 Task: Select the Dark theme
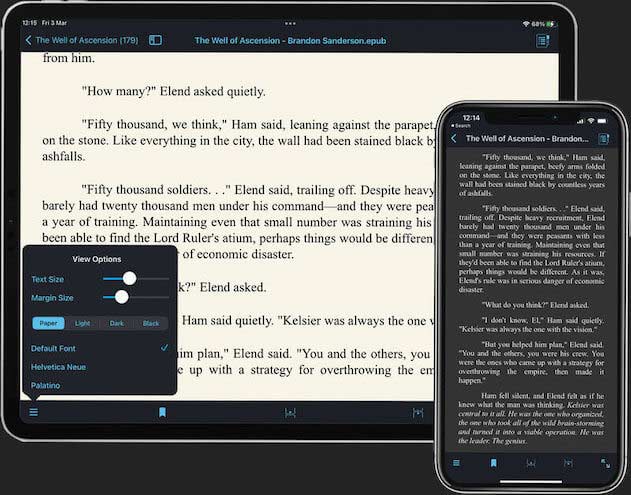117,323
